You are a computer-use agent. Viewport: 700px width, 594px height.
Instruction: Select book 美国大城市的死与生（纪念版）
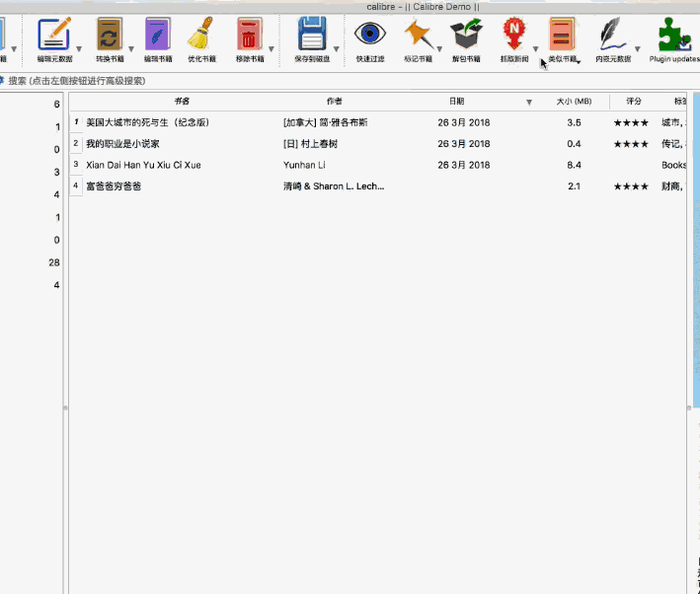click(148, 122)
